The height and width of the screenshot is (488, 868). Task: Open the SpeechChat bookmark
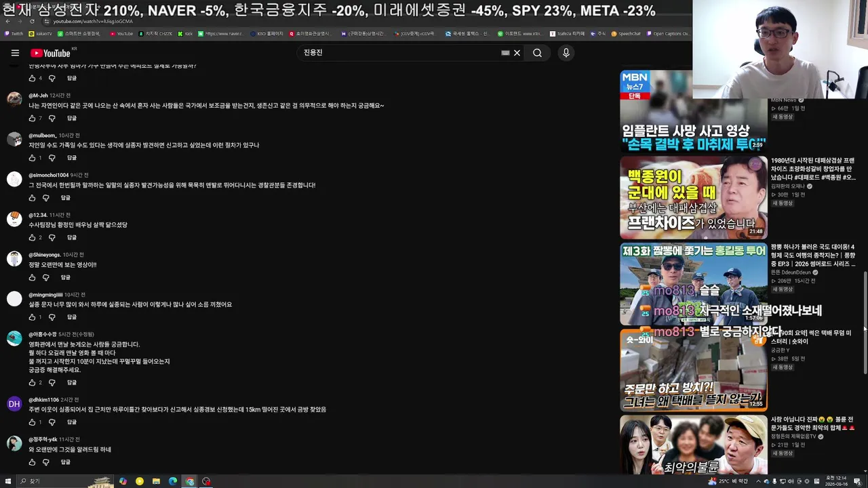(x=626, y=33)
